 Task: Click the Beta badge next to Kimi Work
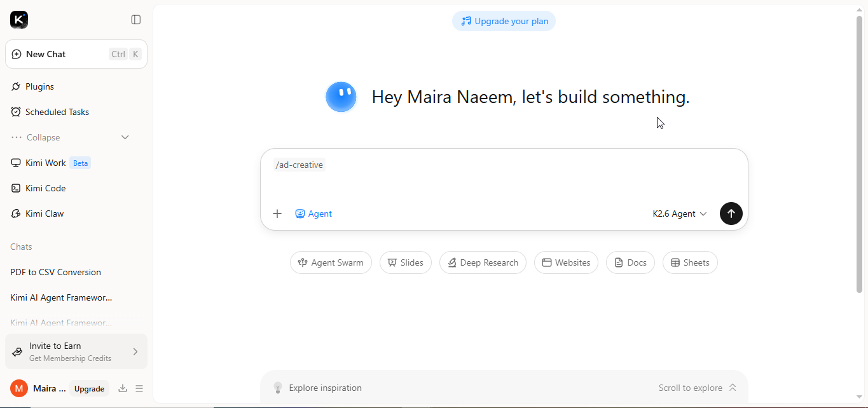coord(80,163)
